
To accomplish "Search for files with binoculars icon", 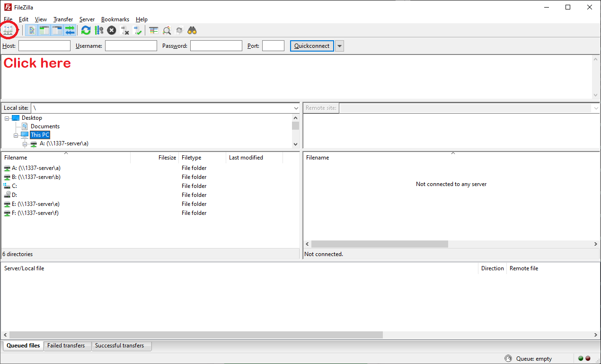I will click(192, 30).
